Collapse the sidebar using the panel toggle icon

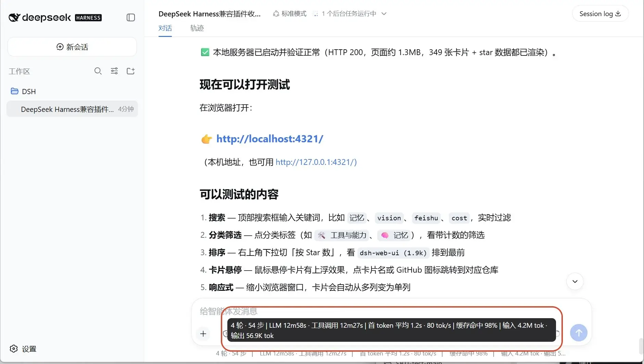(131, 17)
